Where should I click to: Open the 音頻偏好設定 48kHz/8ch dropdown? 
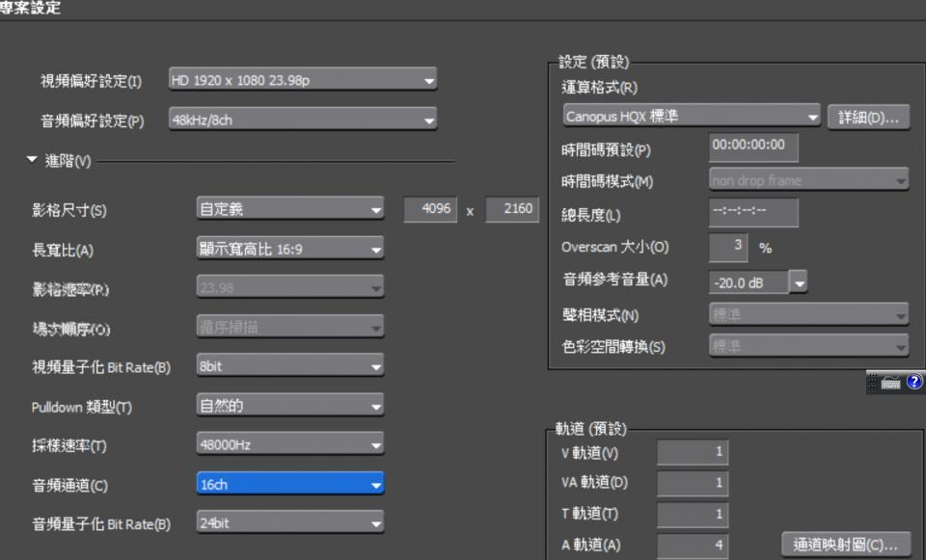coord(302,120)
